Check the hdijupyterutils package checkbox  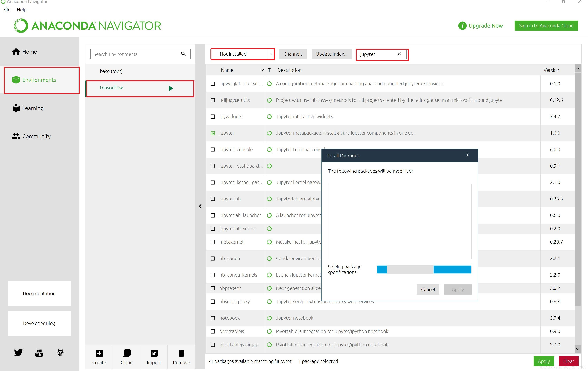tap(213, 100)
